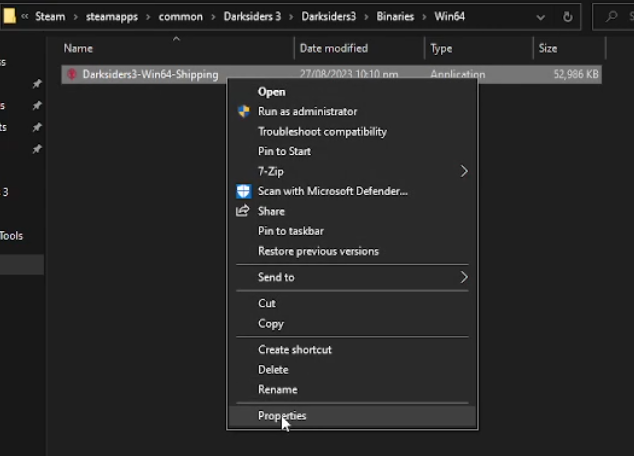The width and height of the screenshot is (634, 456).
Task: Open the address bar history dropdown
Action: tap(540, 17)
